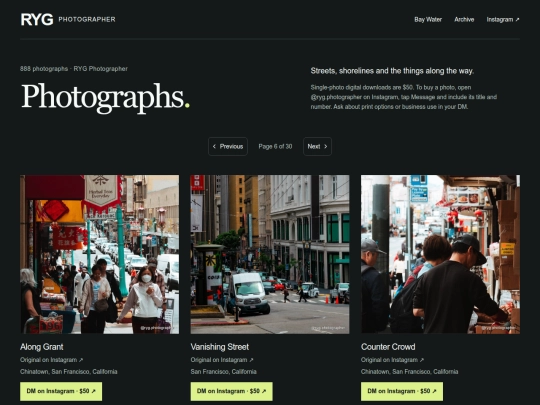
Task: Open Original on Instagram for Vanishing Street
Action: [x=222, y=360]
